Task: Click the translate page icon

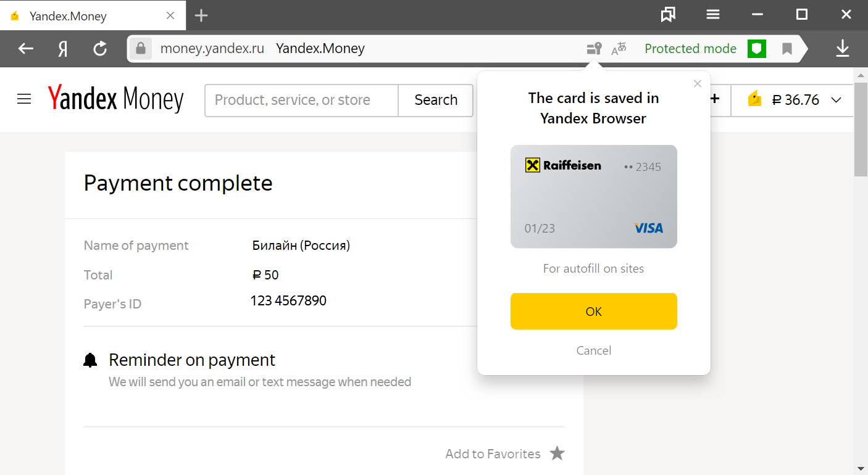Action: pyautogui.click(x=619, y=49)
